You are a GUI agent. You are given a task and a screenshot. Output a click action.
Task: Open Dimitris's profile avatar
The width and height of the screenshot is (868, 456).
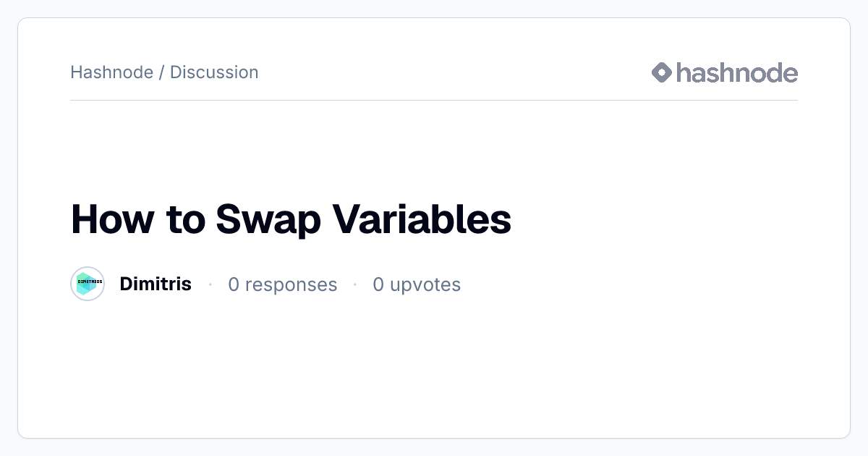pyautogui.click(x=88, y=284)
